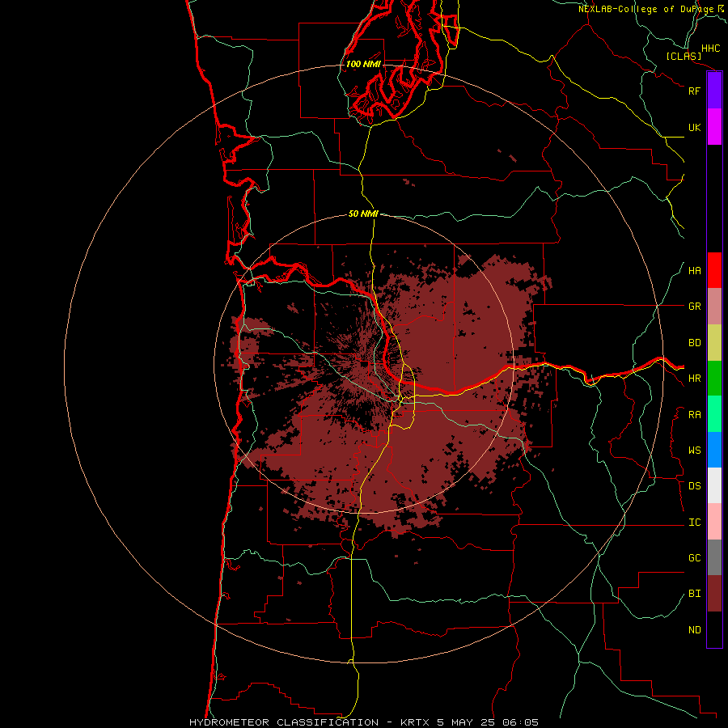Screen dimensions: 728x728
Task: Click the 'BI' legend label
Action: pos(694,594)
